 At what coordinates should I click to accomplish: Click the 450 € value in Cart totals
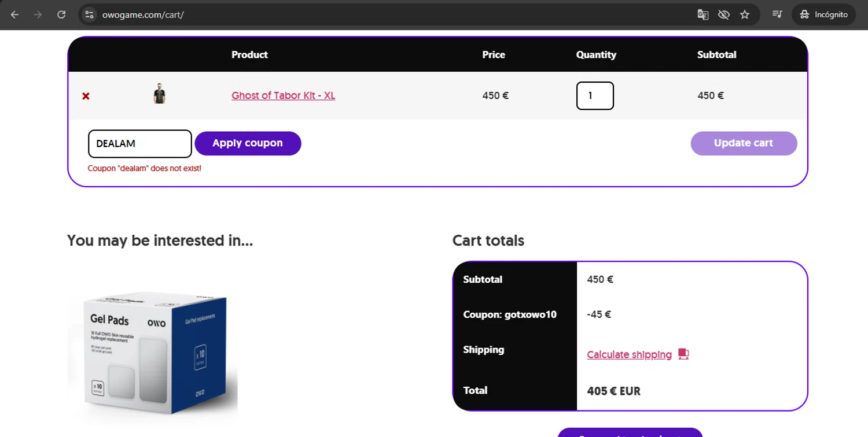pos(600,279)
